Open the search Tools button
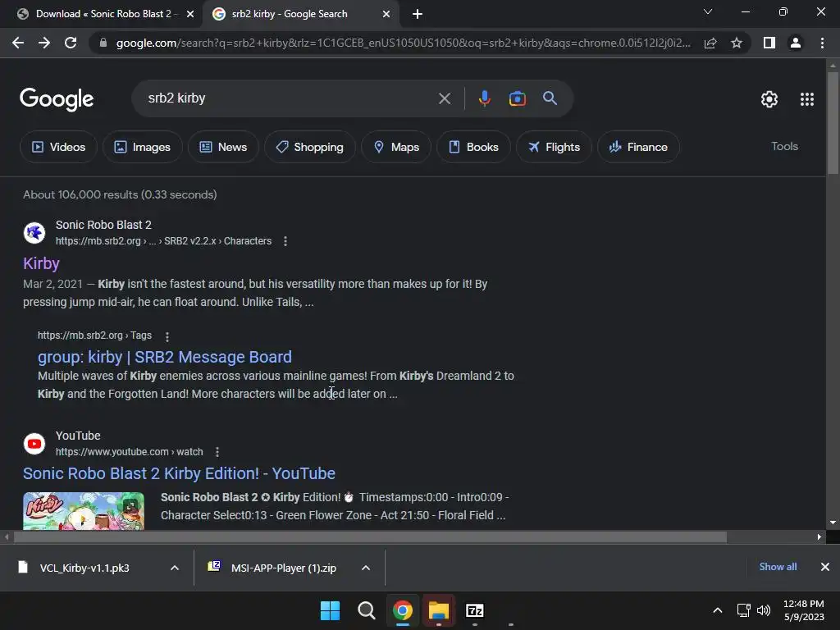Image resolution: width=840 pixels, height=630 pixels. (x=784, y=146)
